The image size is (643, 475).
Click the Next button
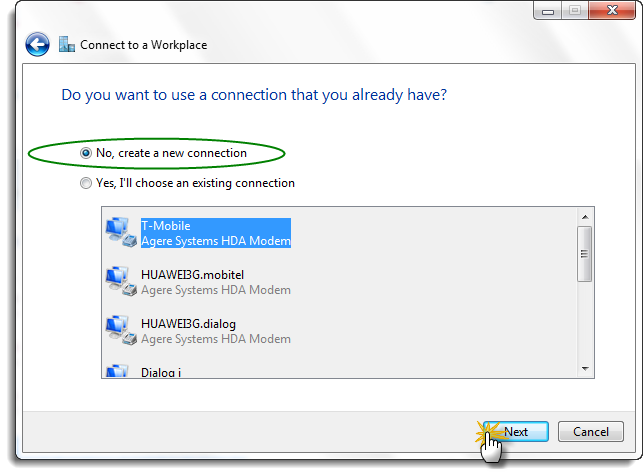[x=515, y=432]
